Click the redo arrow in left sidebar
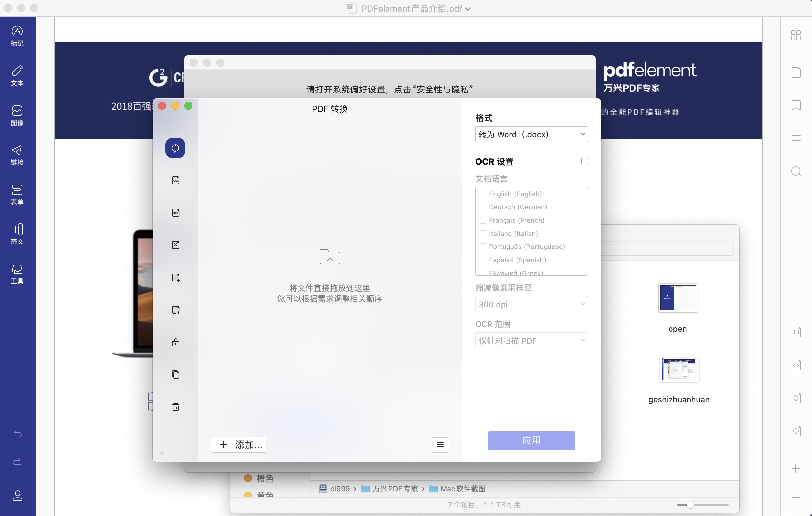Viewport: 812px width, 516px height. 17,461
